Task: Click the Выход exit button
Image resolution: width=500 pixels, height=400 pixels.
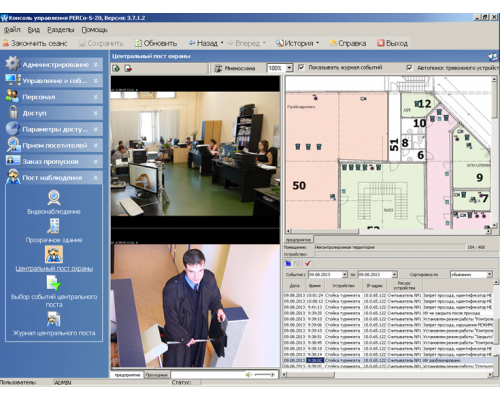Action: [x=392, y=43]
